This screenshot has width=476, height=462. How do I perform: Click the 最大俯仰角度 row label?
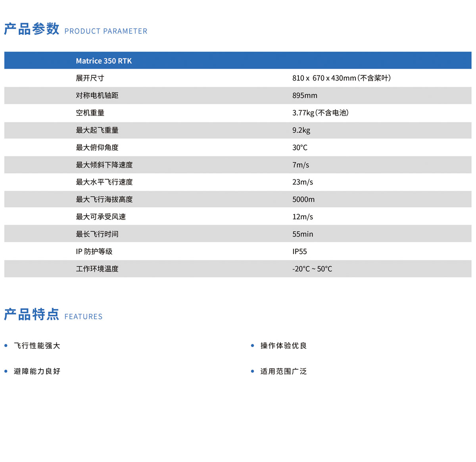[97, 148]
